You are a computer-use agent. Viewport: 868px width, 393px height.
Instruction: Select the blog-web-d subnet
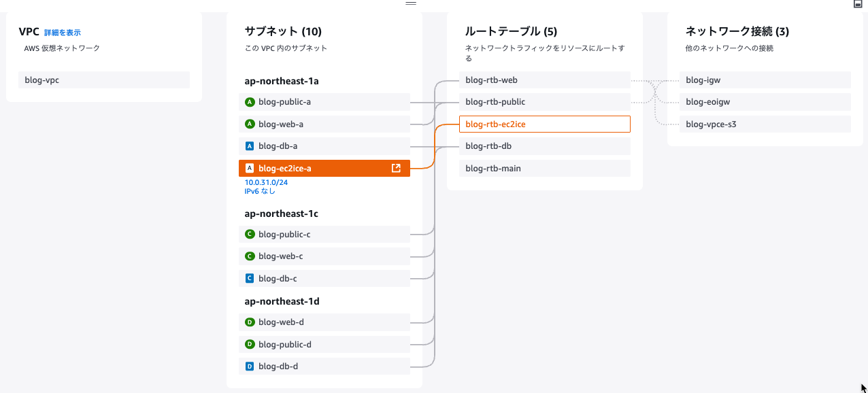coord(324,322)
